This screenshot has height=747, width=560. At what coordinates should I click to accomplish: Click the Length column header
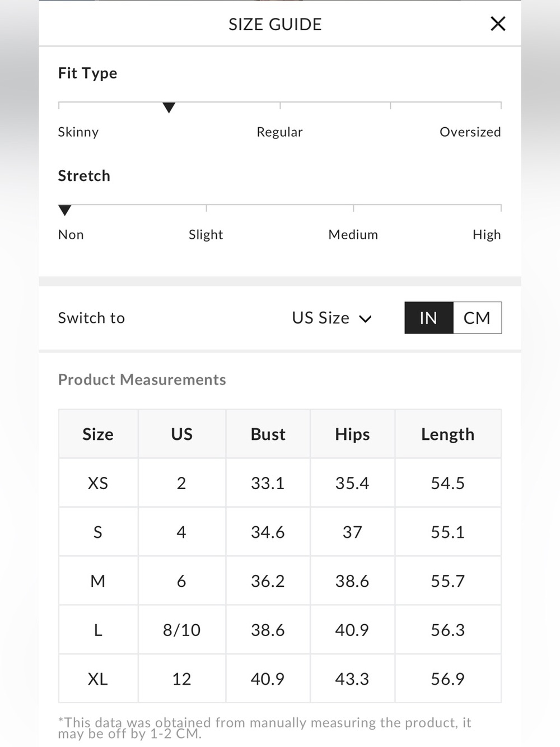(x=448, y=434)
